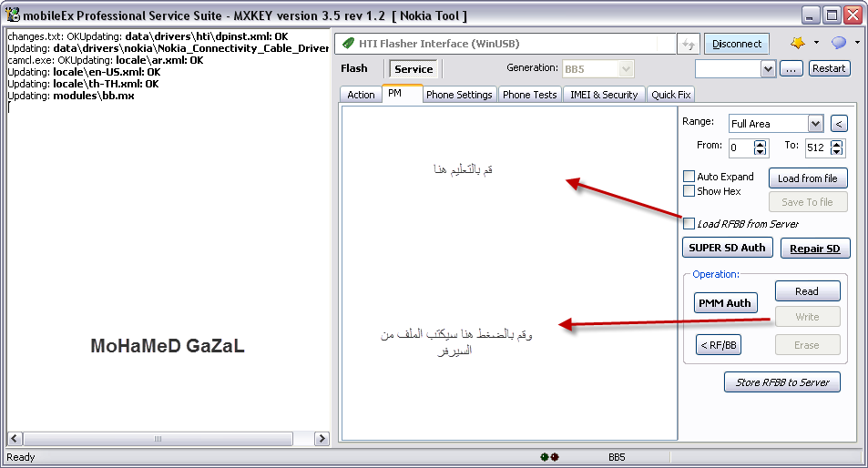Enable the Auto Expand checkbox
Screen dimensions: 868x468
[689, 177]
